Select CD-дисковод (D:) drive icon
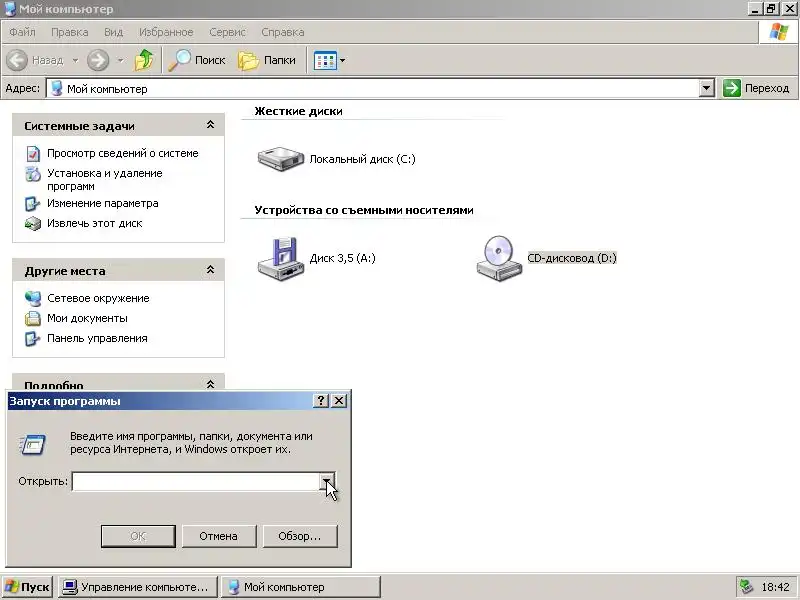This screenshot has width=800, height=600. tap(499, 258)
